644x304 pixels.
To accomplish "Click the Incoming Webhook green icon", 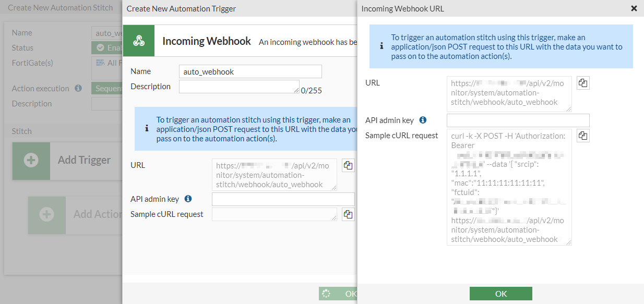I will 139,41.
